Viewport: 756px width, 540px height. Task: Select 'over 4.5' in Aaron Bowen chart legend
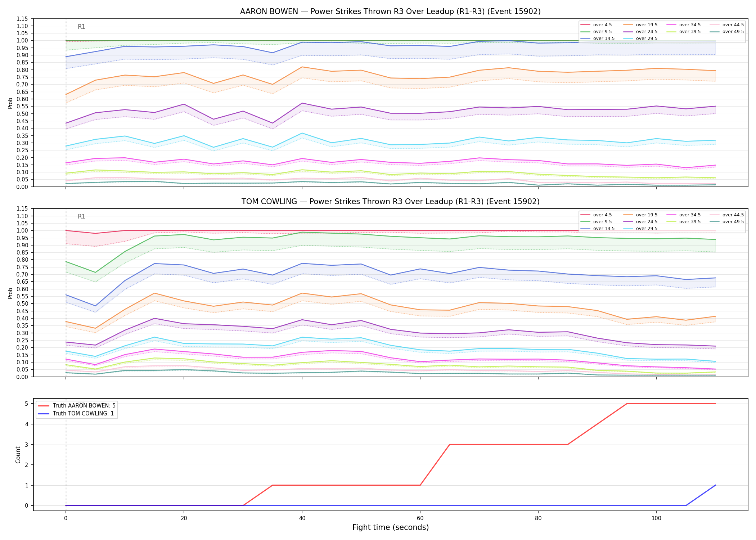tap(596, 25)
